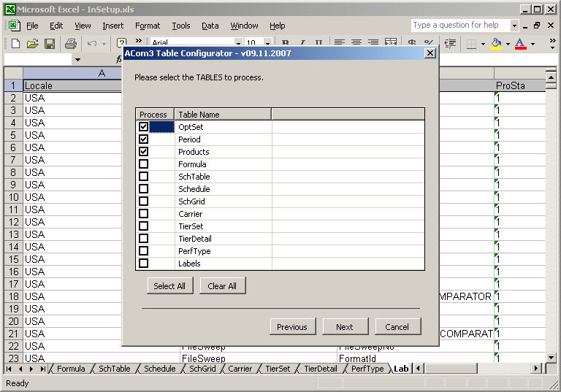This screenshot has height=392, width=561.
Task: Open Fill Color dropdown arrow
Action: pos(508,44)
